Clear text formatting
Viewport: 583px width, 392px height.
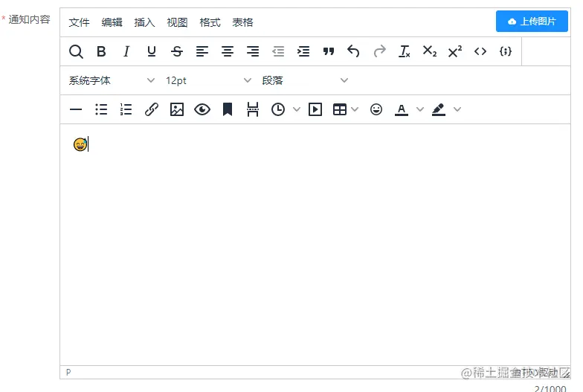tap(405, 51)
